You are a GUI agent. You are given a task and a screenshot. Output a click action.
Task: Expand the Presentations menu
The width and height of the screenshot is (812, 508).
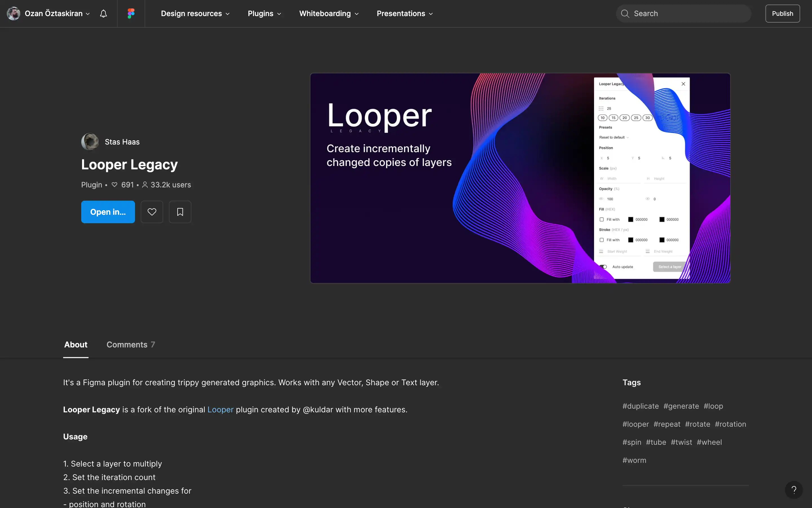coord(405,14)
